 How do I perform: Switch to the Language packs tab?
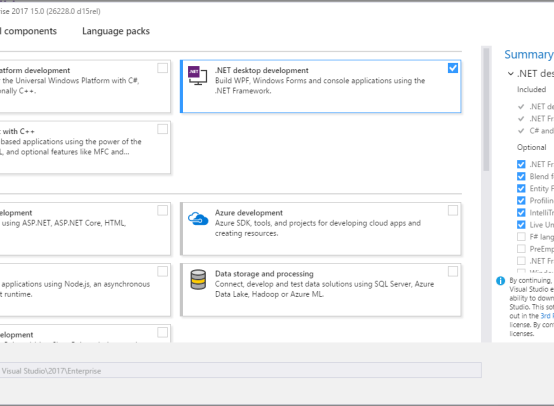pyautogui.click(x=116, y=31)
